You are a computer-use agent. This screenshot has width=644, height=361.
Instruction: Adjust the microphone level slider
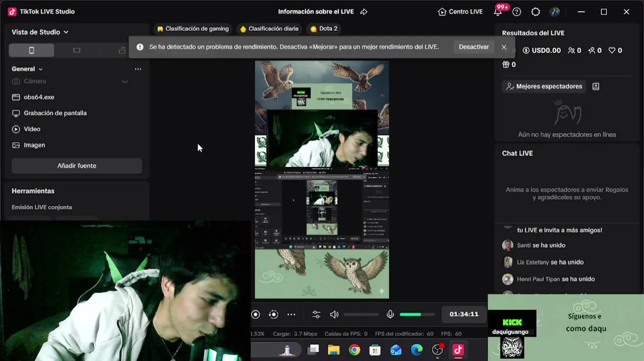[x=417, y=314]
